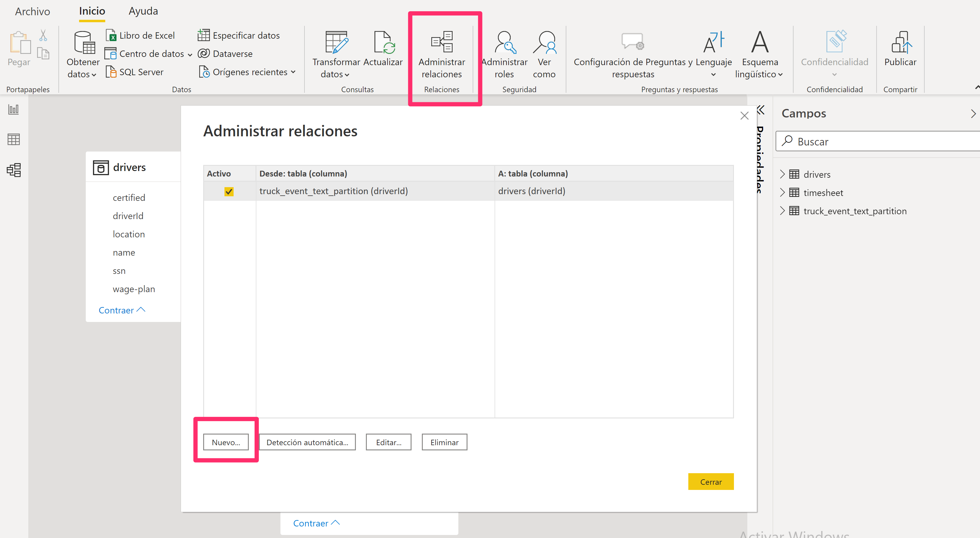Toggle Activo checkbox for truck_event_text_partition relationship
Image resolution: width=980 pixels, height=538 pixels.
tap(229, 191)
